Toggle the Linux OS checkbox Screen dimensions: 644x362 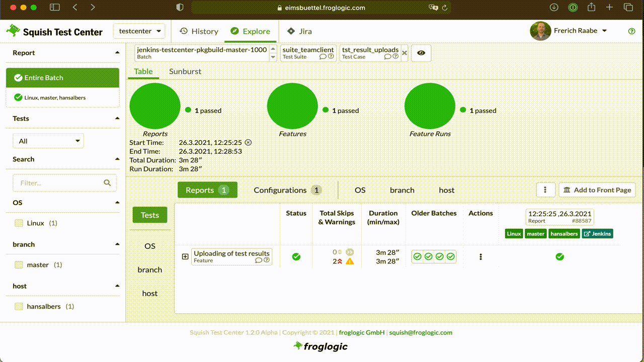[19, 223]
